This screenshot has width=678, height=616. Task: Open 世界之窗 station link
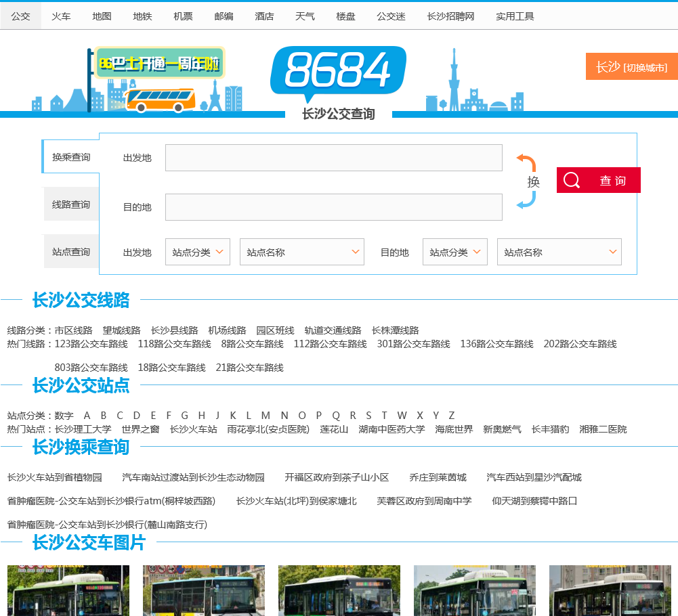(x=140, y=429)
